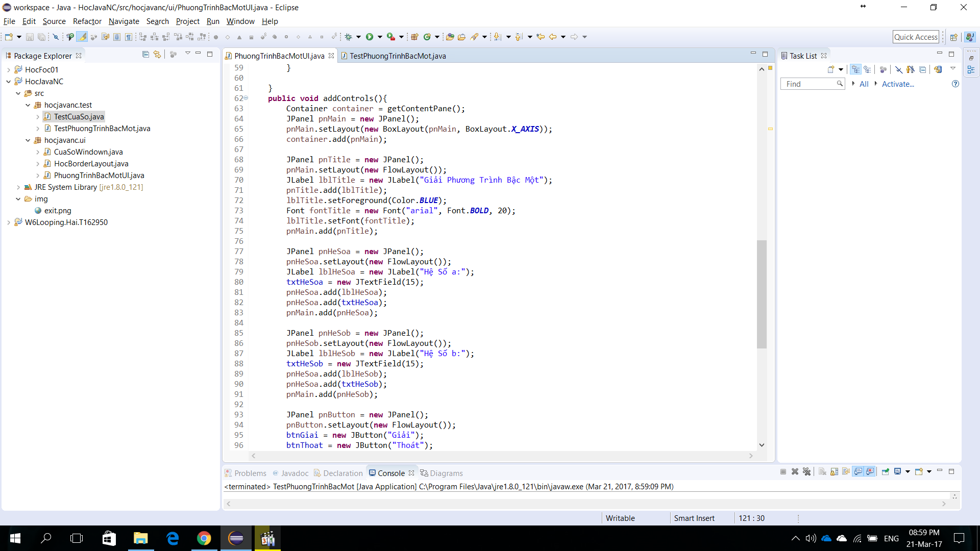Viewport: 980px width, 551px height.
Task: Click the editor vertical scrollbar thumb
Action: point(762,294)
